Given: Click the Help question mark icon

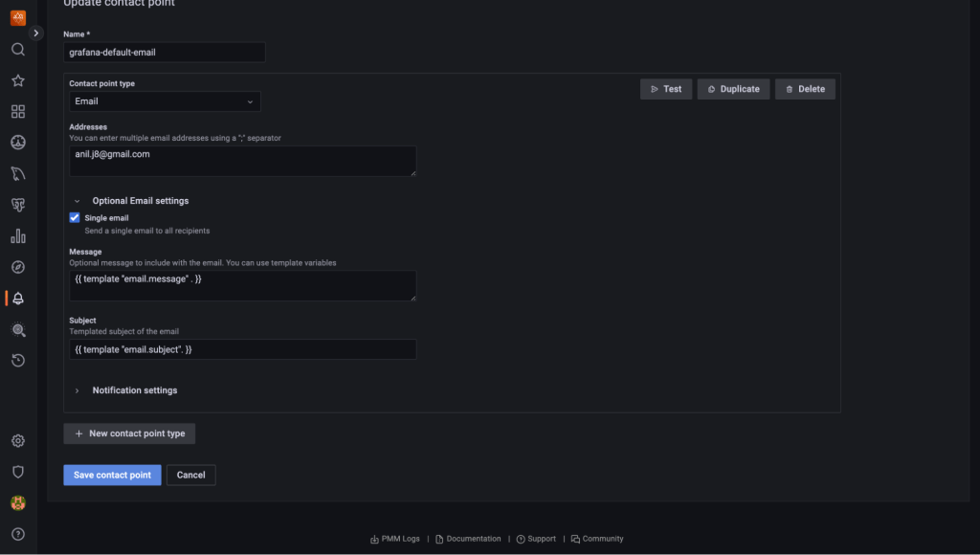Looking at the screenshot, I should [x=18, y=534].
